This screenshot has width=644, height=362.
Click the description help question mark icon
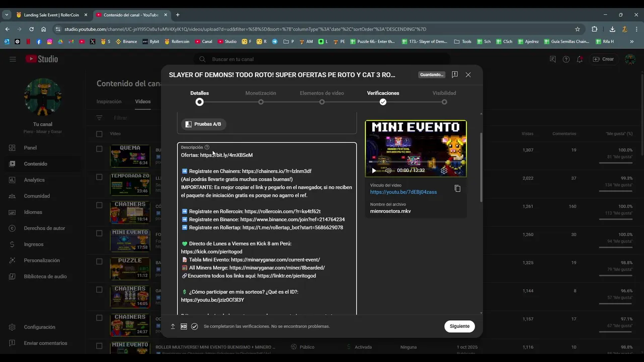(207, 147)
